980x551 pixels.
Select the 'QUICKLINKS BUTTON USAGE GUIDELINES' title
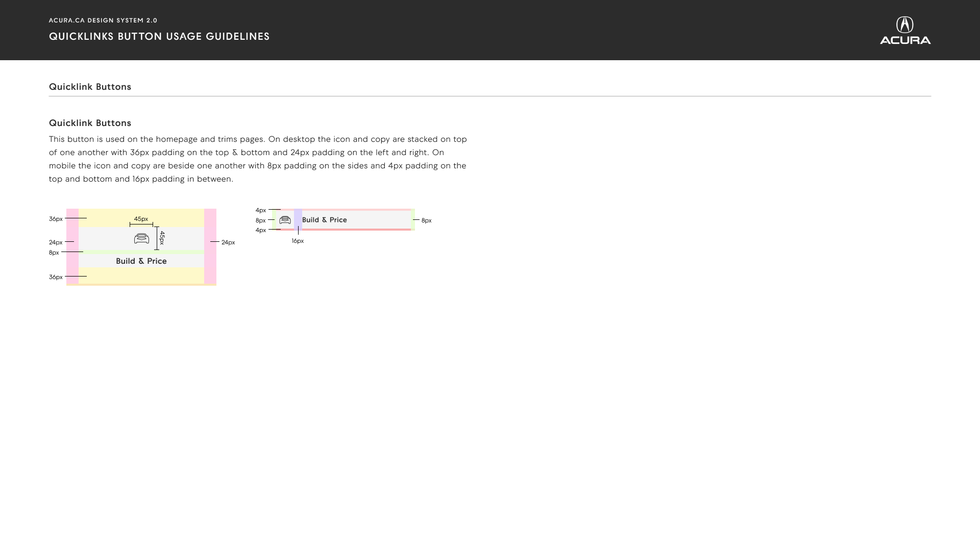coord(159,36)
